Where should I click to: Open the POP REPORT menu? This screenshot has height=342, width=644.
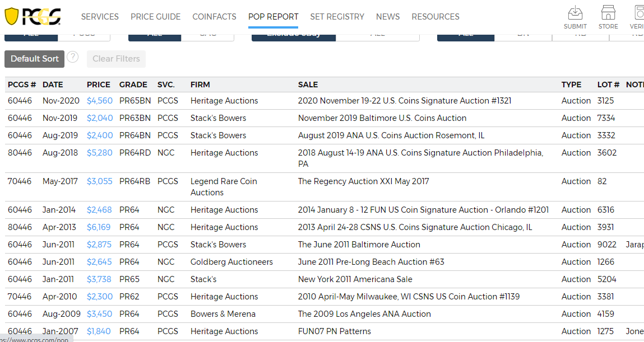click(x=273, y=17)
